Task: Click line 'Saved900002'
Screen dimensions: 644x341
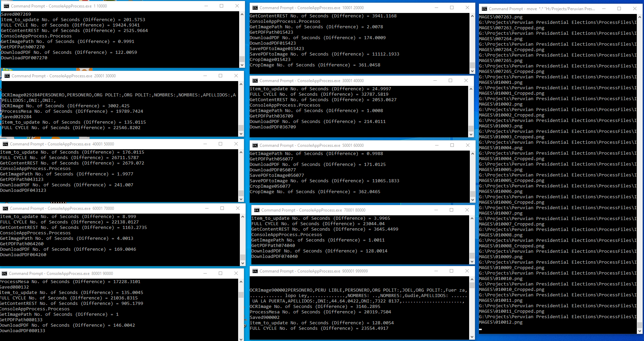Action: click(265, 317)
